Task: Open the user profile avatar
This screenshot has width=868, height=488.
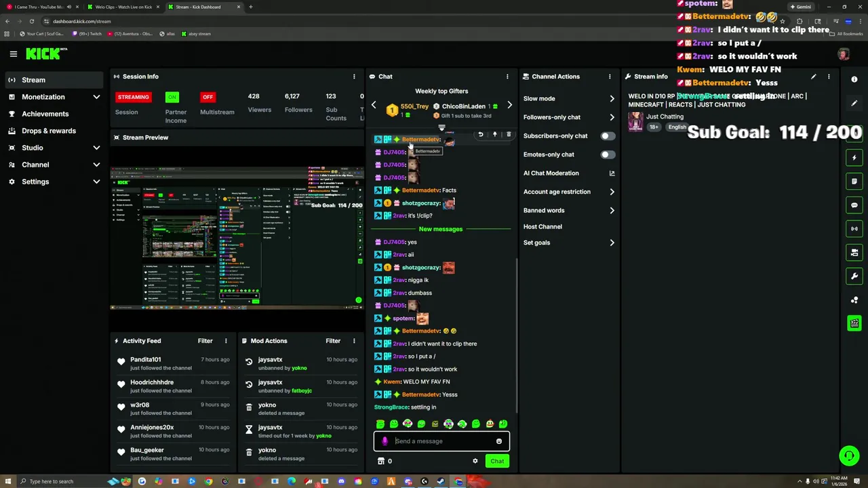Action: coord(843,54)
